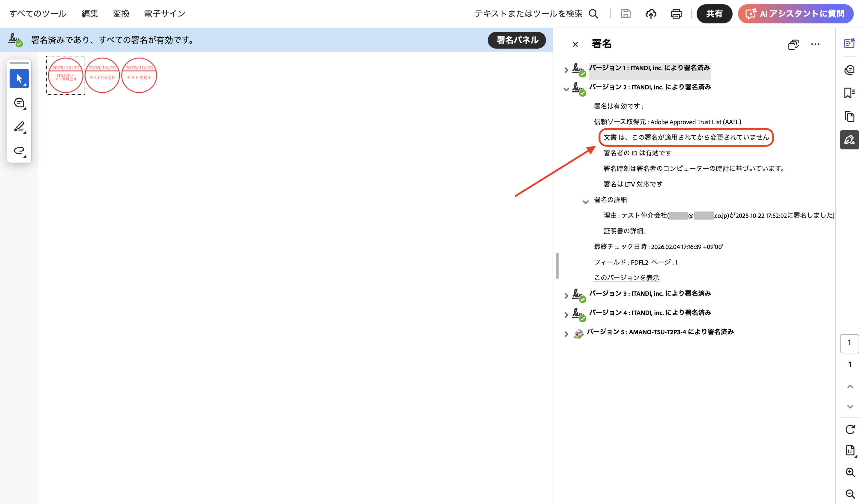Click the 署名パネル button
864x504 pixels.
[517, 40]
